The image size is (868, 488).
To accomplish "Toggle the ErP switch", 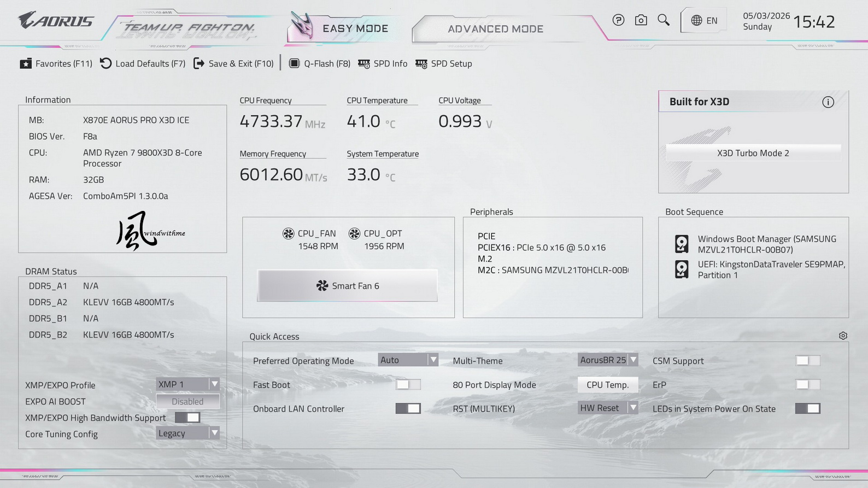I will click(808, 385).
